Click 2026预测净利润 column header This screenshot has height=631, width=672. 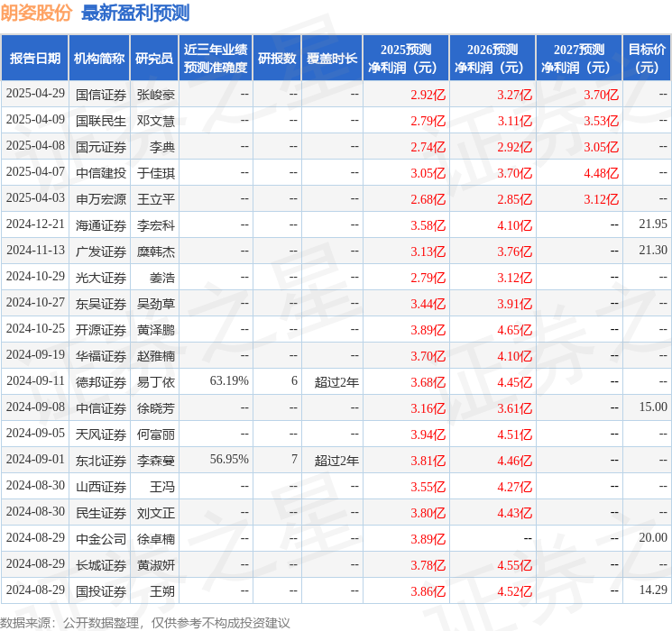(x=492, y=59)
